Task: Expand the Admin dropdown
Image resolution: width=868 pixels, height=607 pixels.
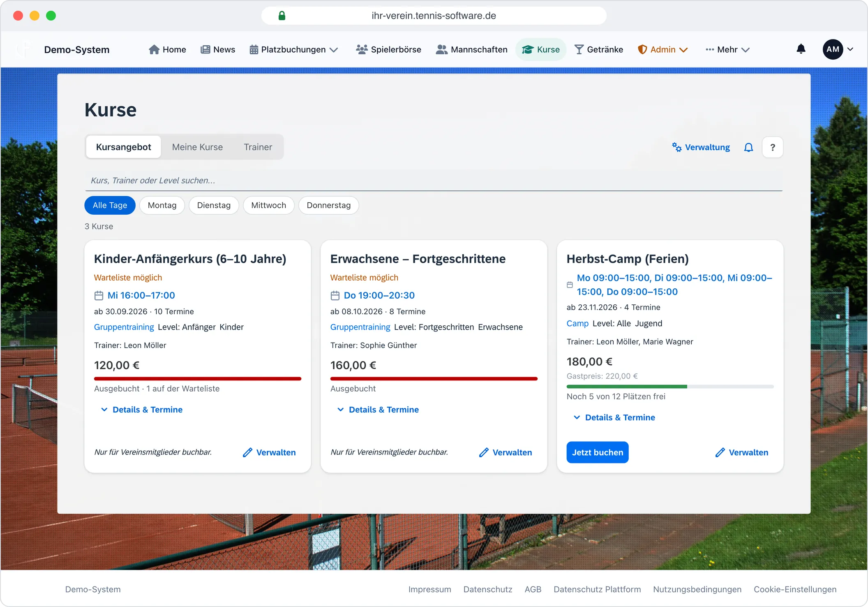Action: (663, 49)
